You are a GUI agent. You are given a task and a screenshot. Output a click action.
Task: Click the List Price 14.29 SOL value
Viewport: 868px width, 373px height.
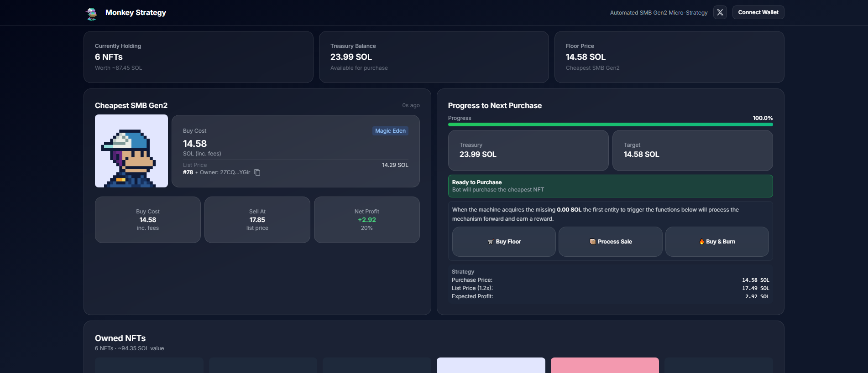[x=395, y=165]
